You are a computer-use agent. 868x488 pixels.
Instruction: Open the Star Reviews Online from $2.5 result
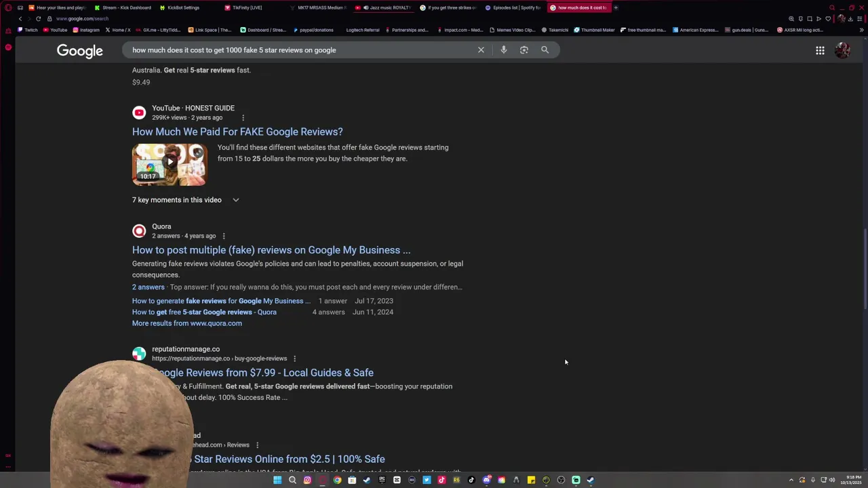pyautogui.click(x=289, y=459)
